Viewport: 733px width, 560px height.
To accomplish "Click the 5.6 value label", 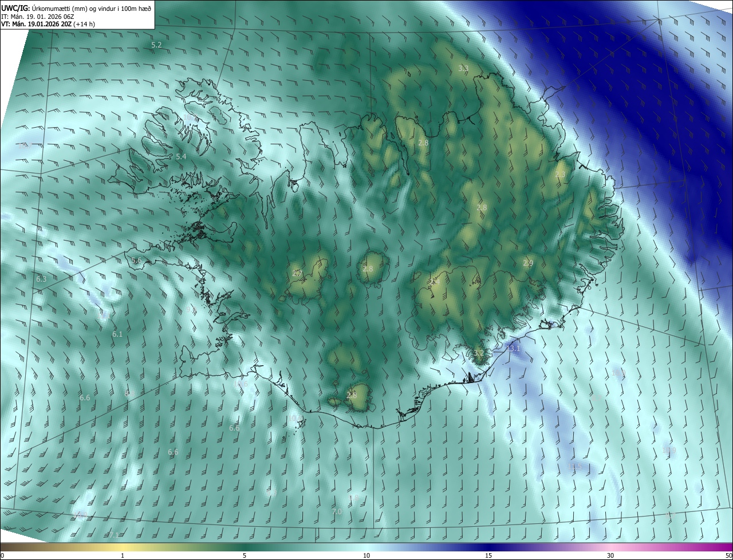I will pyautogui.click(x=136, y=261).
